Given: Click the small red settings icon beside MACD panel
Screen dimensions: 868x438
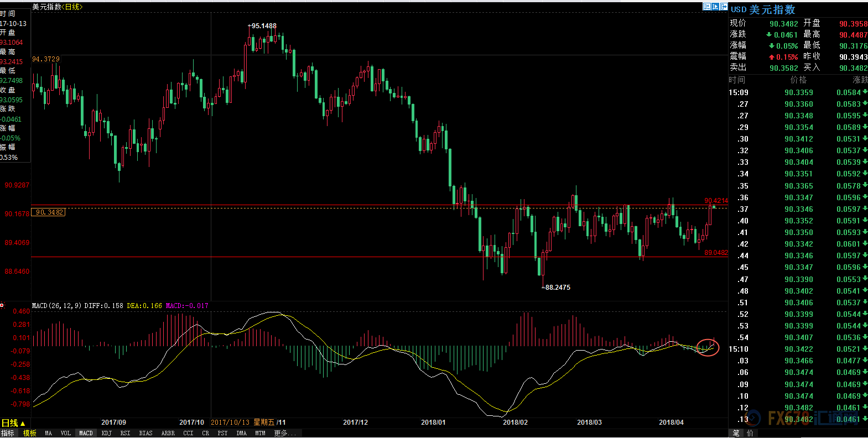Looking at the screenshot, I should point(2,305).
